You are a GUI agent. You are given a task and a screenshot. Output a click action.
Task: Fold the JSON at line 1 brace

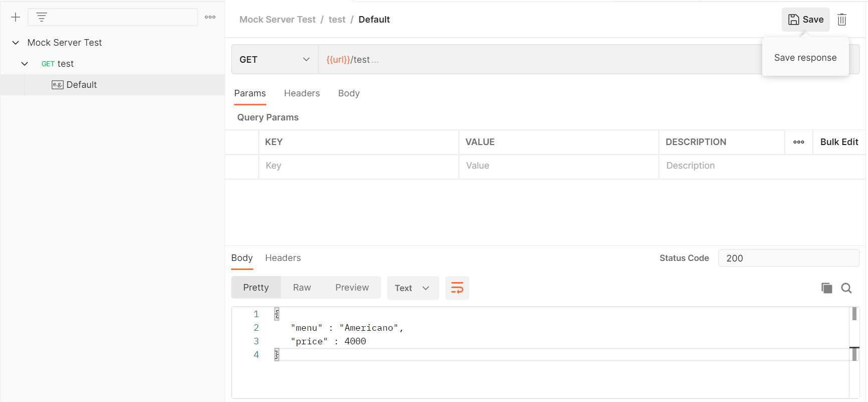pos(277,314)
